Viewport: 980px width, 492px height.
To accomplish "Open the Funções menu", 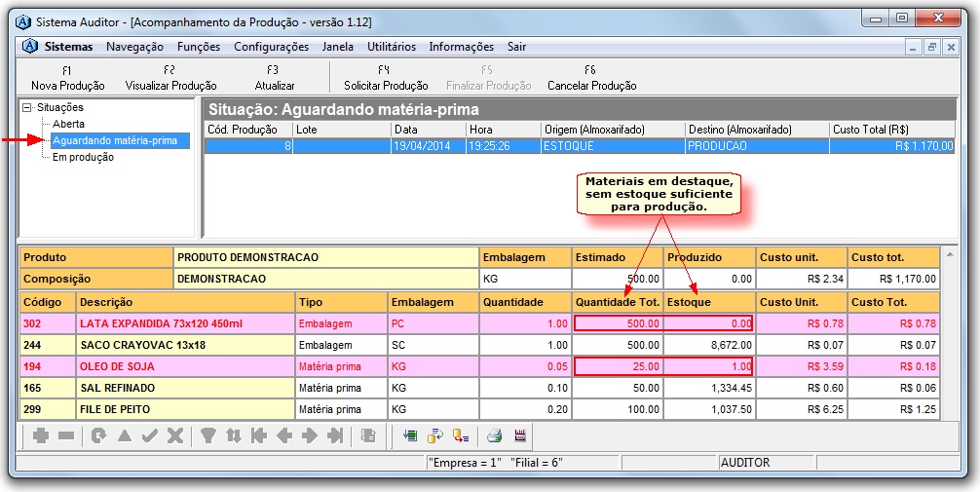I will (x=198, y=47).
